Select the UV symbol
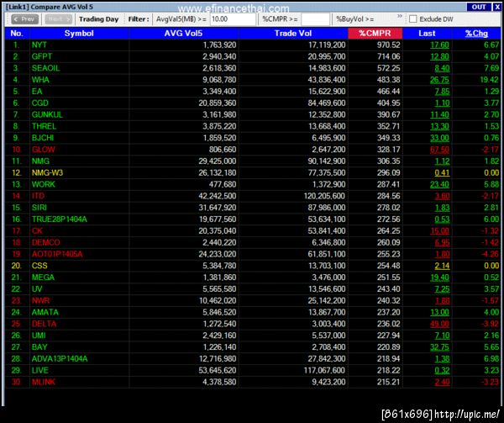The image size is (504, 423). click(x=37, y=288)
